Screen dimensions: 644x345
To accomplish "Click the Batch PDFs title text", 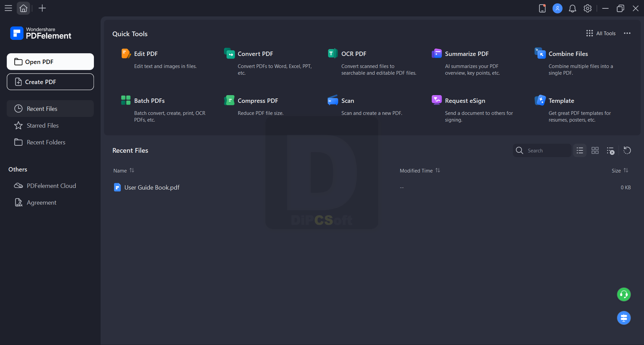I will pos(149,100).
